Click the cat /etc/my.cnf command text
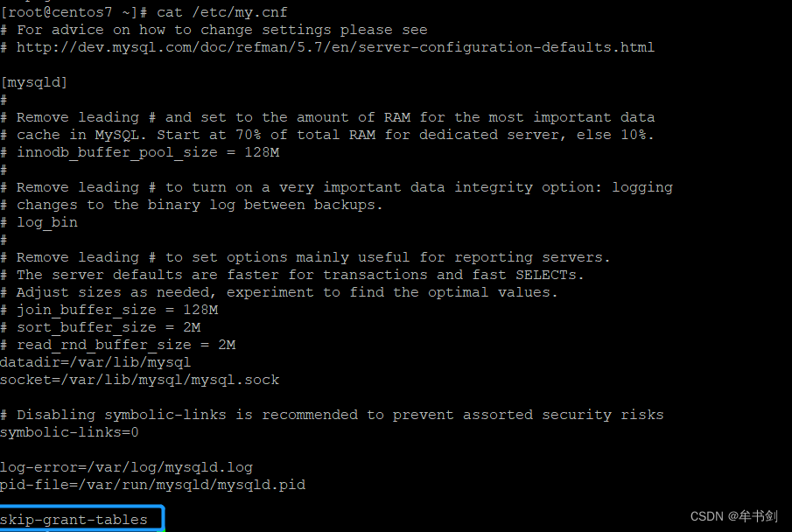 [x=221, y=12]
